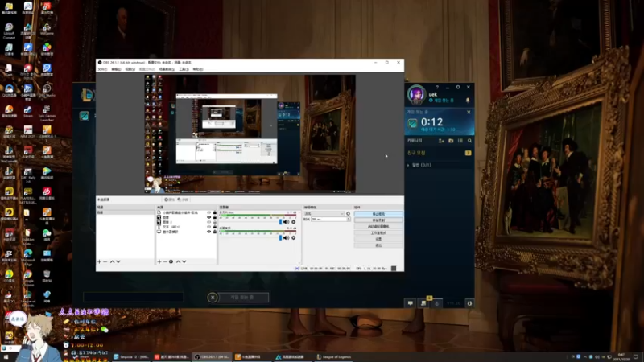Image resolution: width=644 pixels, height=362 pixels.
Task: Open League notifications bell
Action: [468, 100]
